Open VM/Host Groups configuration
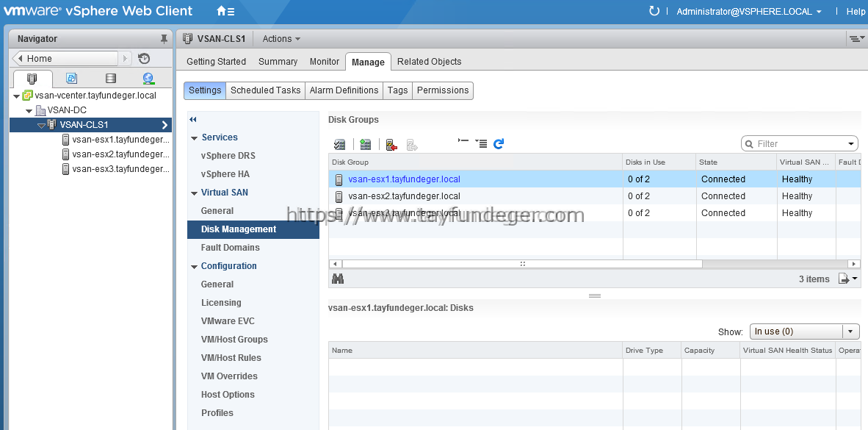The height and width of the screenshot is (430, 868). point(234,340)
